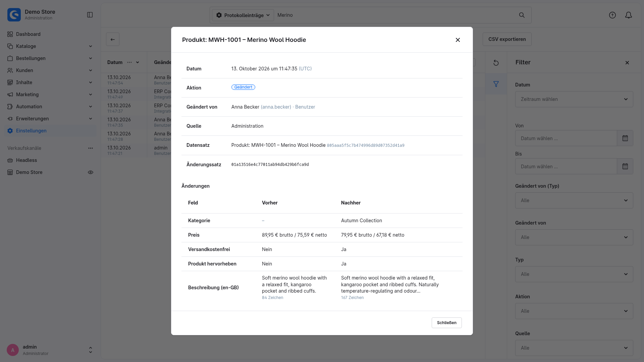Image resolution: width=644 pixels, height=362 pixels.
Task: Expand the Bestellungen menu
Action: point(50,58)
